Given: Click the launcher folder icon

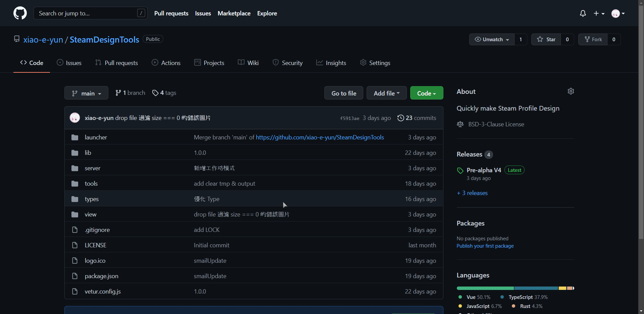Looking at the screenshot, I should (75, 137).
